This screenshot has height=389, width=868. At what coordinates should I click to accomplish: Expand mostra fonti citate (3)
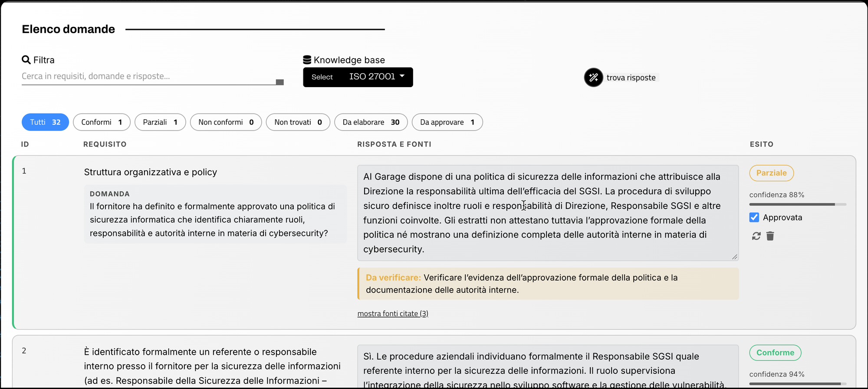tap(393, 314)
